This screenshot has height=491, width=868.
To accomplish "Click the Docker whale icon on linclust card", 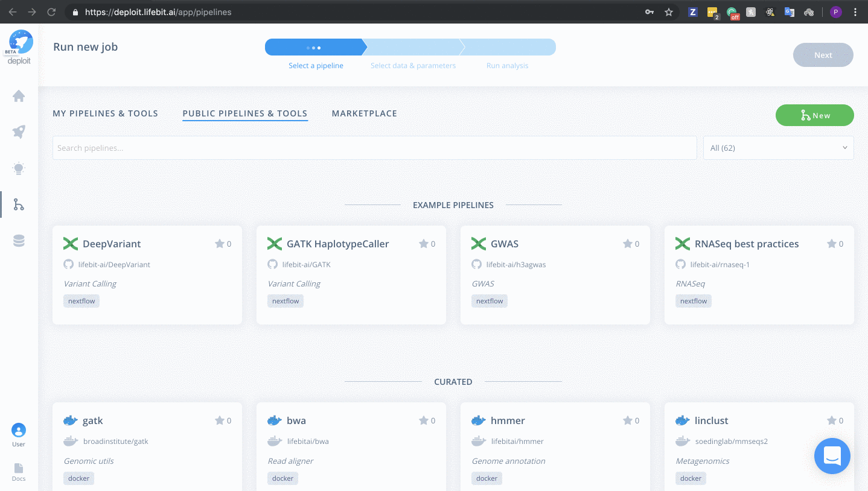I will (683, 420).
